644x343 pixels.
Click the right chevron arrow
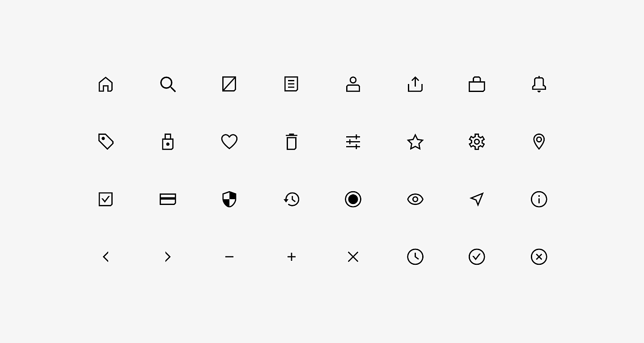coord(168,257)
